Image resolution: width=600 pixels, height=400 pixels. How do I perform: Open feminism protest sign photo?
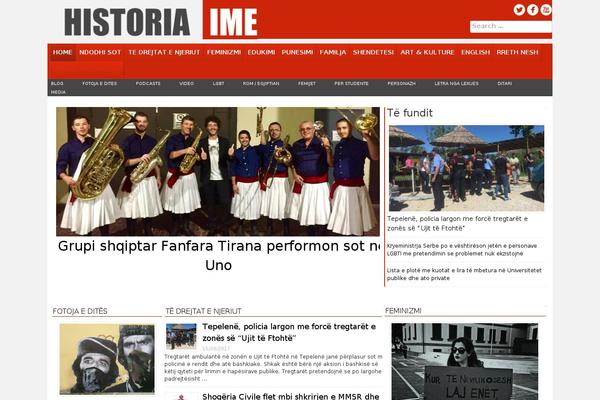tap(465, 362)
